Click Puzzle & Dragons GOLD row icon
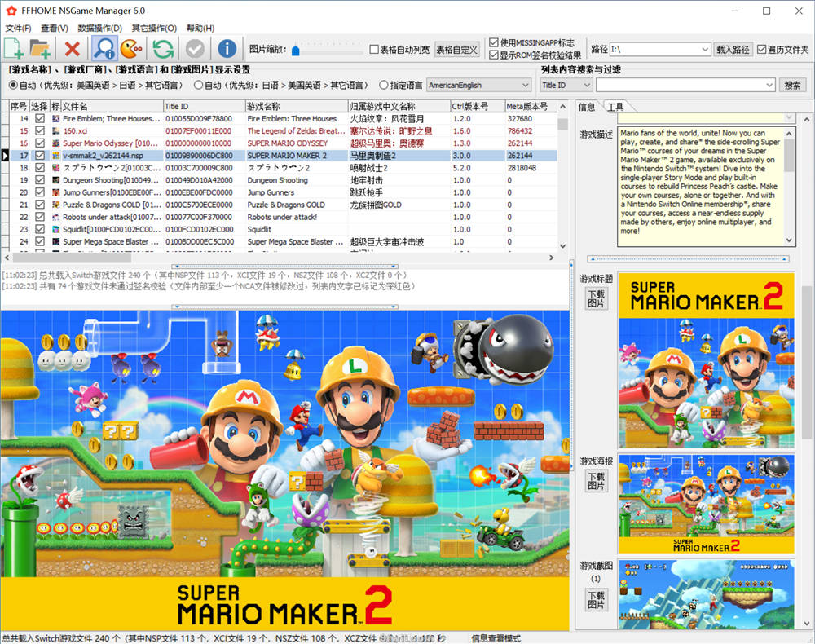The height and width of the screenshot is (644, 815). 56,205
